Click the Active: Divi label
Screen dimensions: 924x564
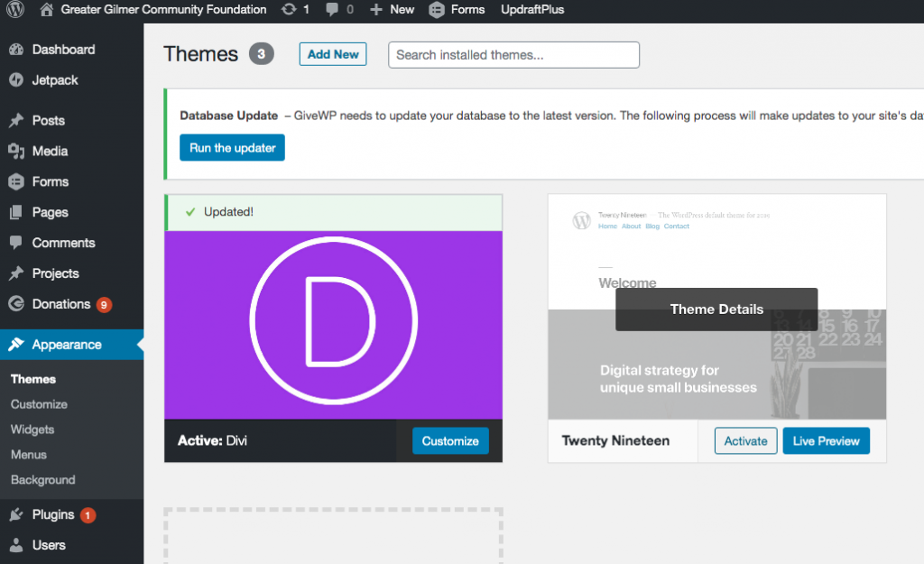pyautogui.click(x=212, y=440)
